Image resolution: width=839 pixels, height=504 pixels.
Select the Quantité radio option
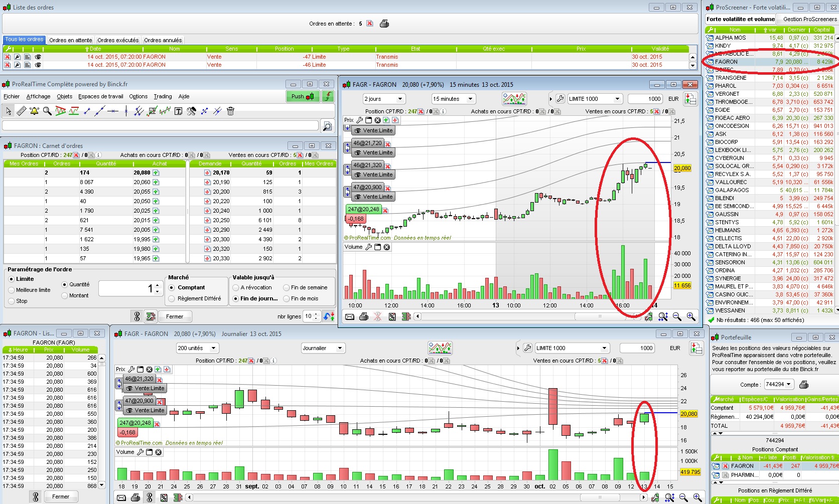pyautogui.click(x=64, y=284)
